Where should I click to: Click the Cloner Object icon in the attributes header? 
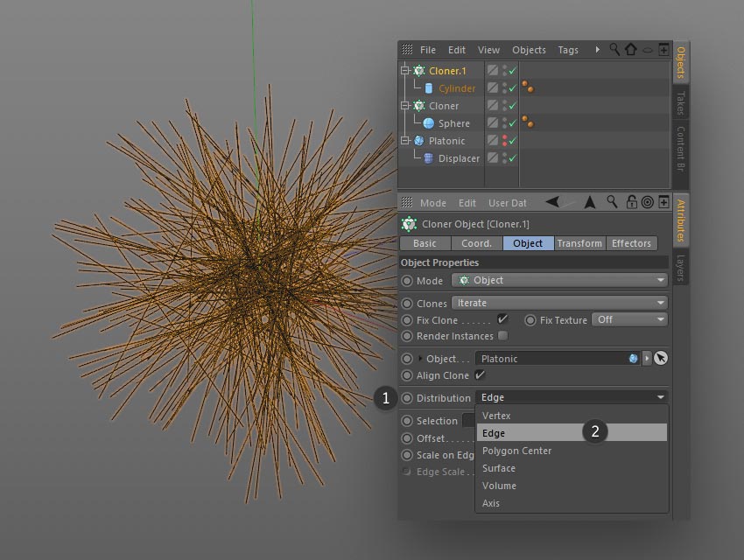click(x=409, y=224)
